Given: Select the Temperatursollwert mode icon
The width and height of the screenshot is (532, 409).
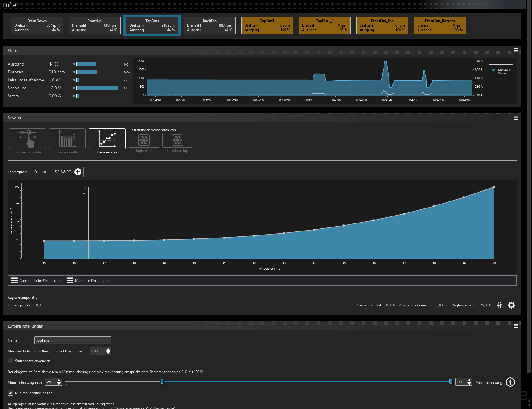Looking at the screenshot, I should (x=67, y=139).
